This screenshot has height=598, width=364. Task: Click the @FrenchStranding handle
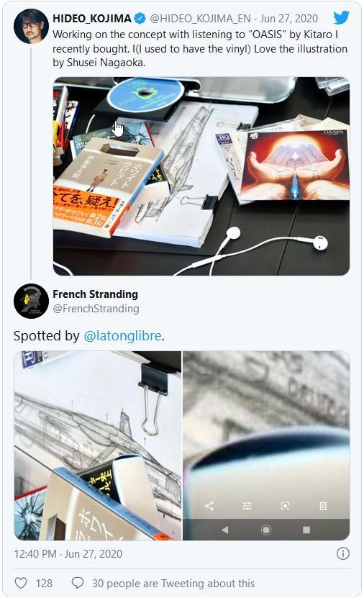pyautogui.click(x=96, y=309)
